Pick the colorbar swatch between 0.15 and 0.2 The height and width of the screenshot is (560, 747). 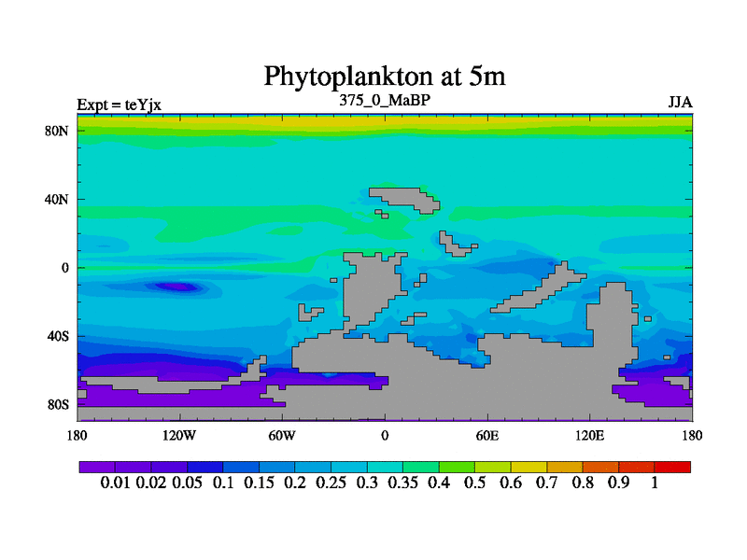276,467
